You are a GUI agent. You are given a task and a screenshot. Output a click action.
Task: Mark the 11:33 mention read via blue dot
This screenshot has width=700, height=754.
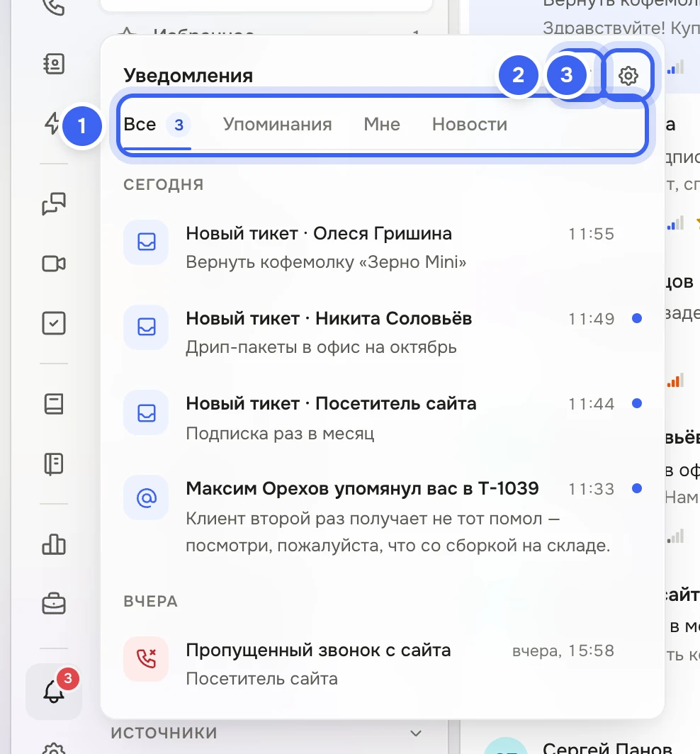(x=637, y=488)
